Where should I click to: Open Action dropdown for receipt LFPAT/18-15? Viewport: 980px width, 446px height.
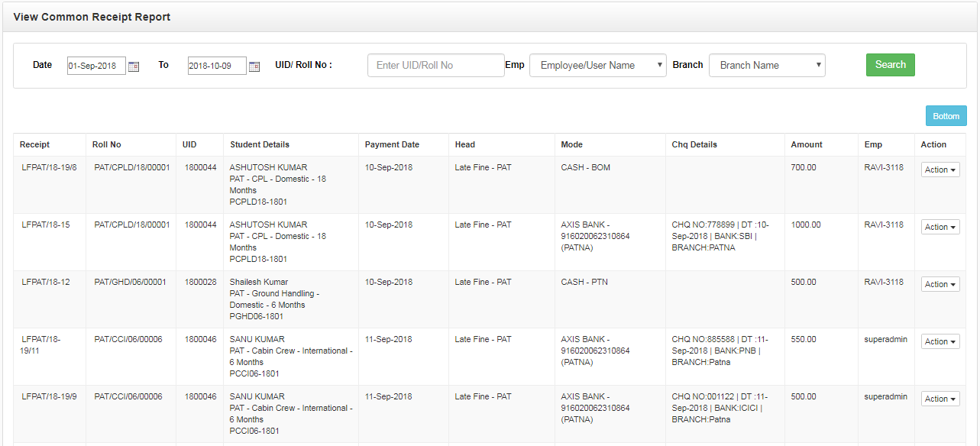click(x=940, y=227)
